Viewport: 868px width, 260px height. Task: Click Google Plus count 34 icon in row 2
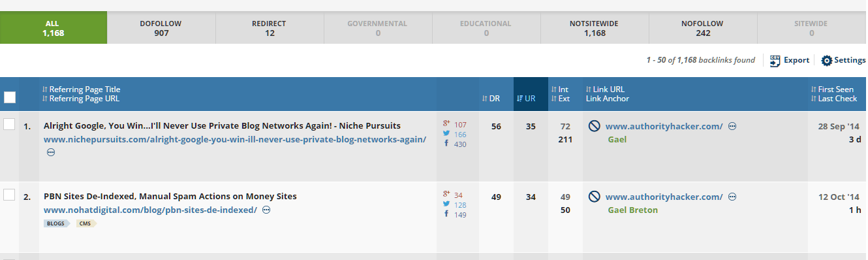tap(446, 195)
